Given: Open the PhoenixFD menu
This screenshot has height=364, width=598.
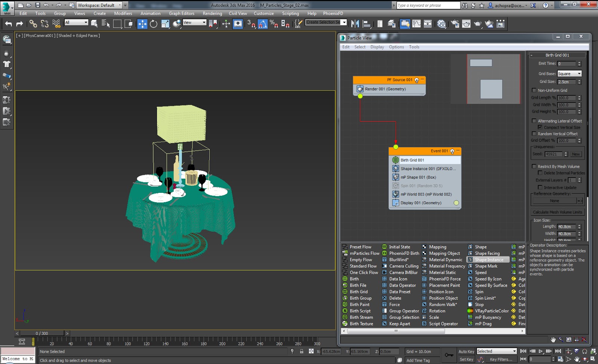Looking at the screenshot, I should (x=333, y=13).
